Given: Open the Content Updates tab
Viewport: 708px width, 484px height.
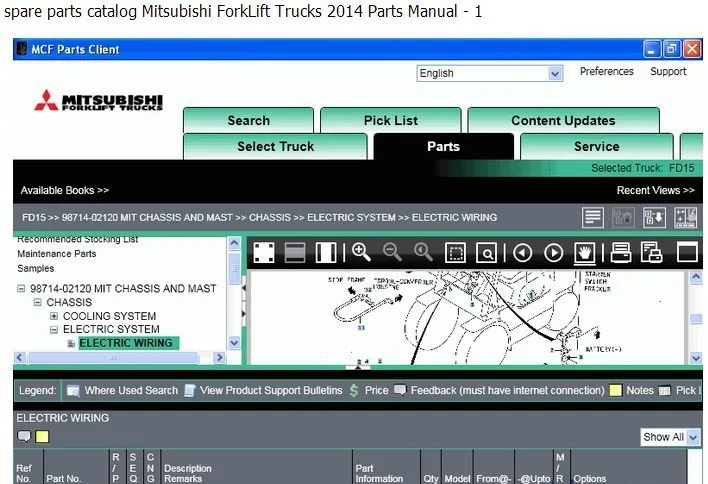Looking at the screenshot, I should [x=564, y=121].
